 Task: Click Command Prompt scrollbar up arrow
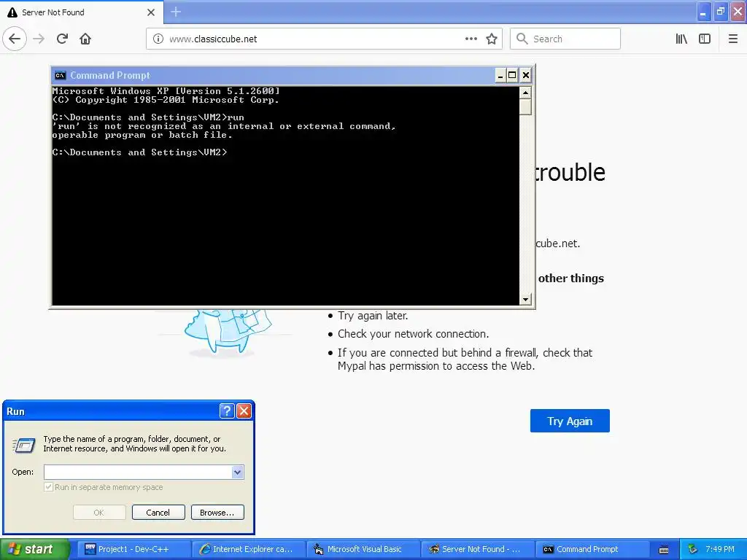click(525, 93)
